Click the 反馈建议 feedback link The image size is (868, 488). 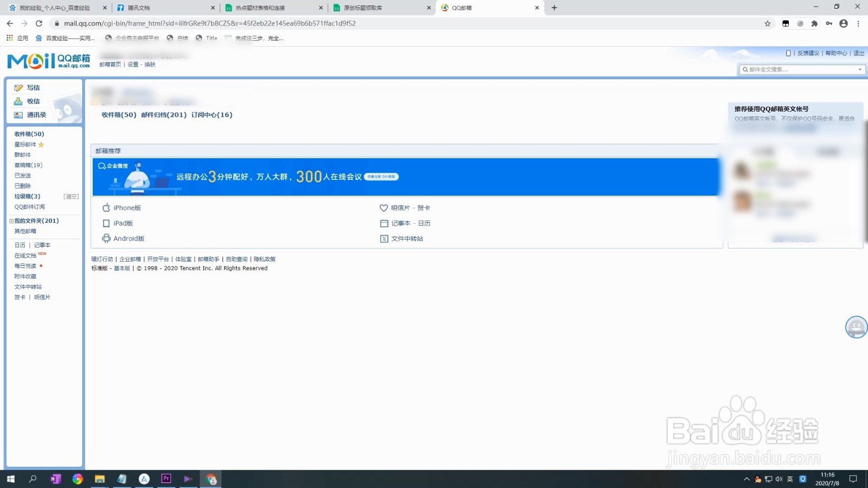[x=808, y=53]
